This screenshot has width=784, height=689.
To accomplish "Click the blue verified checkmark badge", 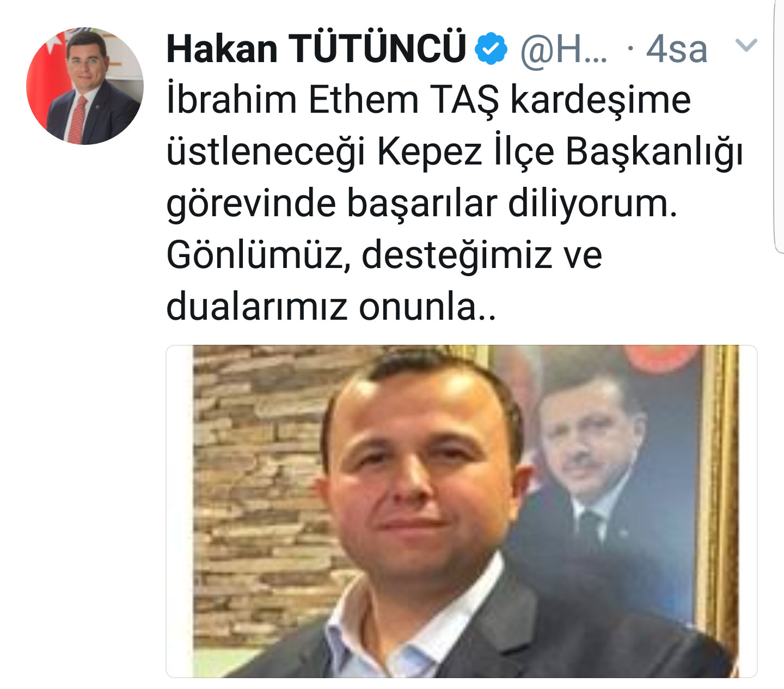I will coord(491,48).
